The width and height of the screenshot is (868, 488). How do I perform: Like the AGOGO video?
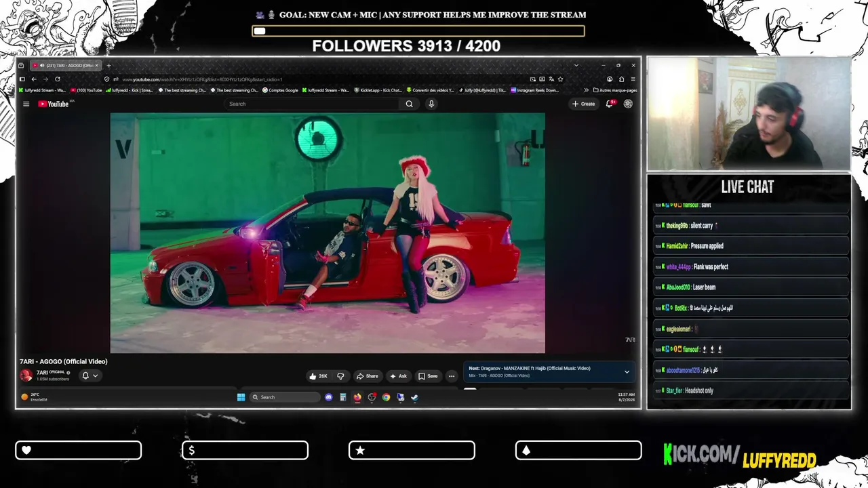coord(318,376)
